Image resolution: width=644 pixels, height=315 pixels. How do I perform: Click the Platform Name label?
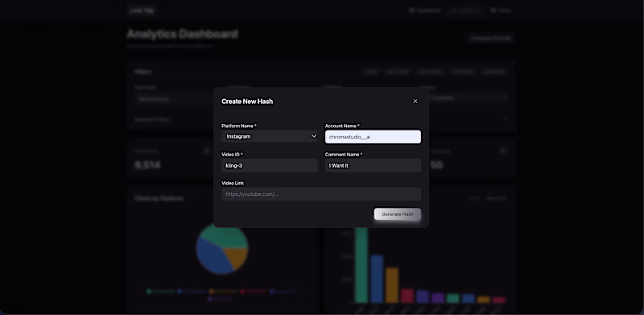(239, 126)
